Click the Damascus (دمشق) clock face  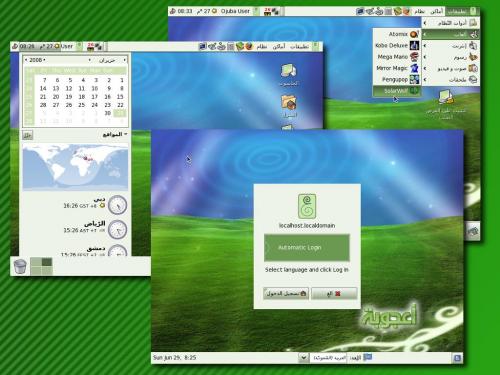[118, 251]
